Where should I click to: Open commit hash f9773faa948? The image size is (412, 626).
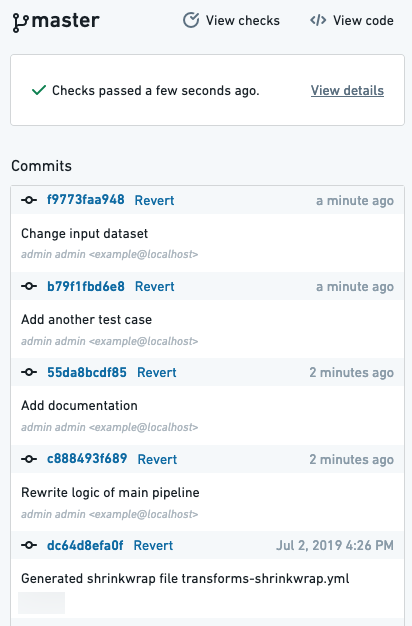(86, 200)
